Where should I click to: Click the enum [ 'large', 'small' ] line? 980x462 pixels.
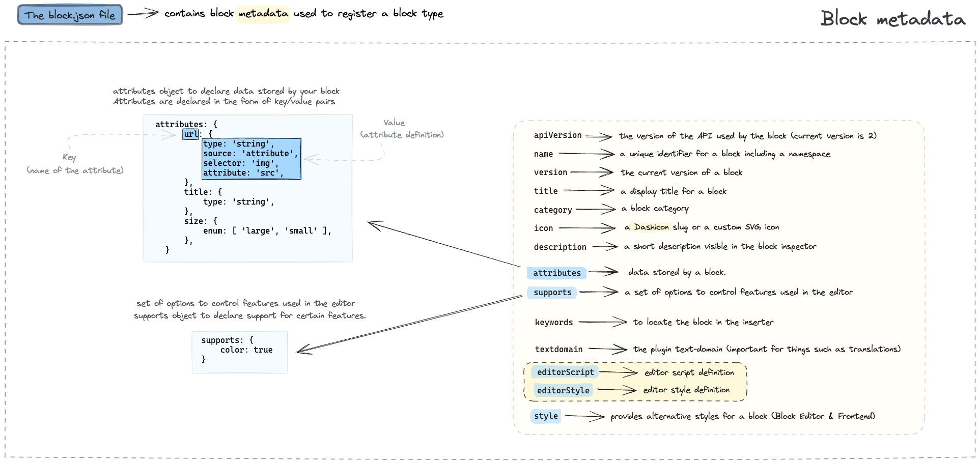pos(267,231)
